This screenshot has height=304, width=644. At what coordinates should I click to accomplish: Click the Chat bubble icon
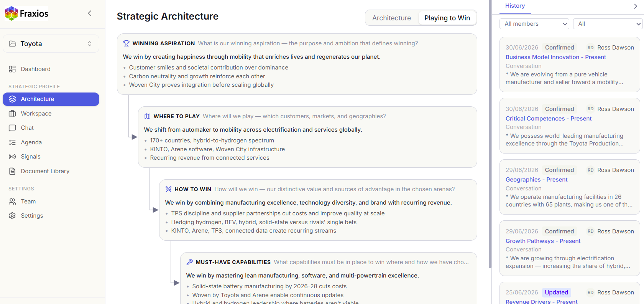pos(12,128)
